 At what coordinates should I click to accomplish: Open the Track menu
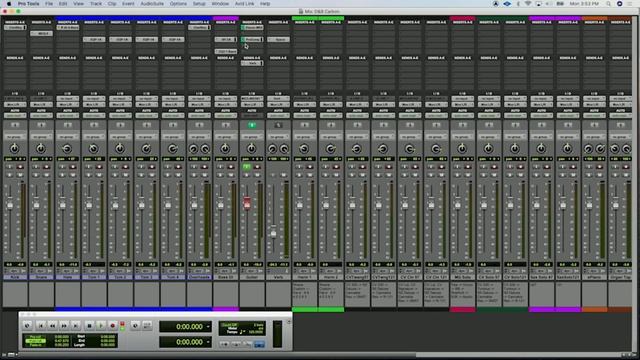pos(96,4)
